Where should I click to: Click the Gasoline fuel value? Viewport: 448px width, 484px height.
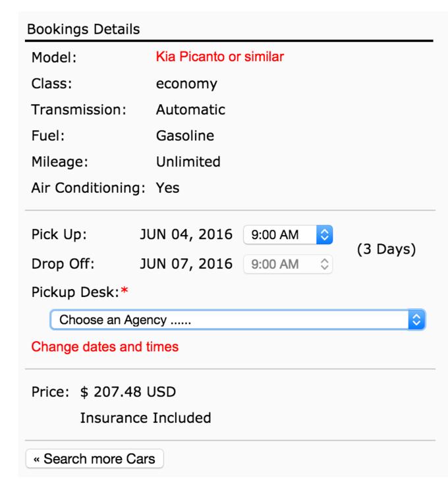click(184, 136)
